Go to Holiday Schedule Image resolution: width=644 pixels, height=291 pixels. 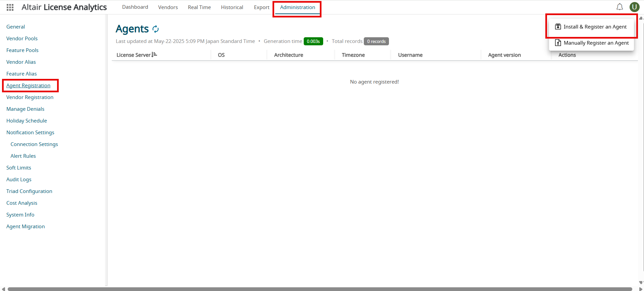(27, 120)
